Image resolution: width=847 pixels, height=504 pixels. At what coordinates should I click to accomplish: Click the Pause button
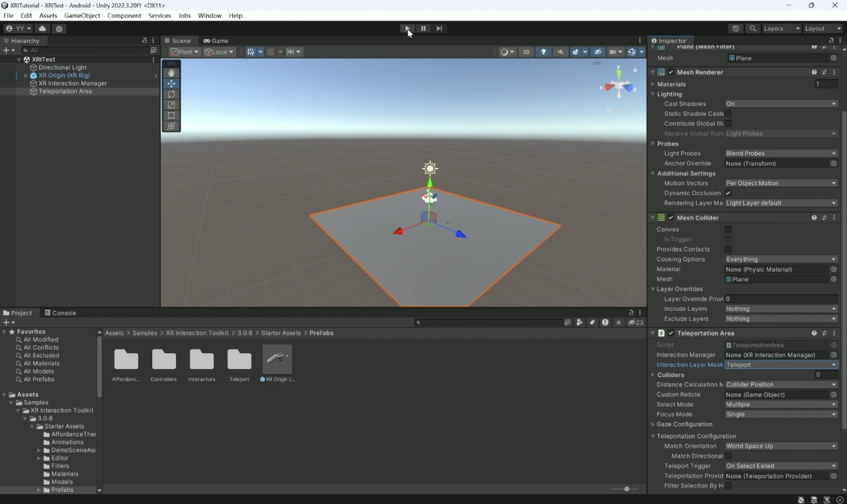423,28
